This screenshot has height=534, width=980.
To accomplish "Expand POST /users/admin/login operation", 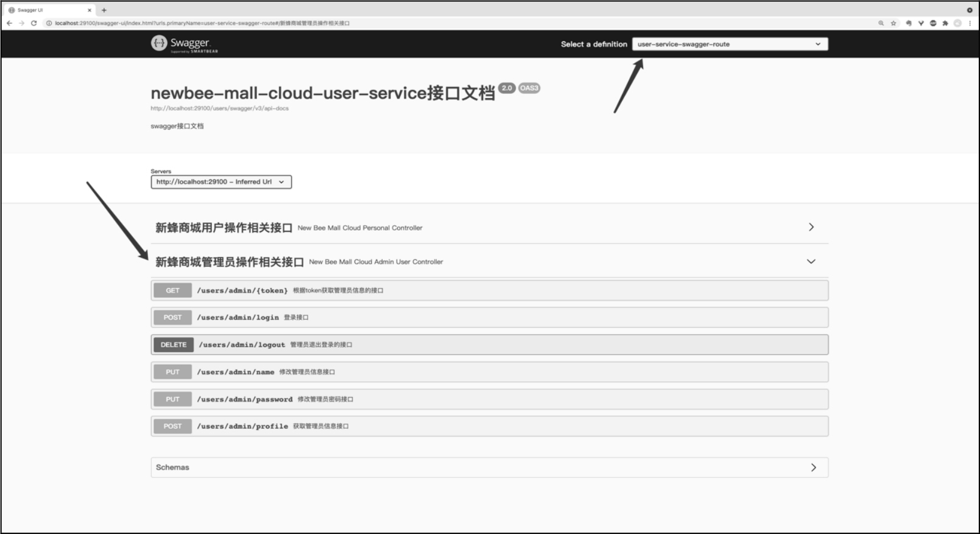I will [490, 317].
